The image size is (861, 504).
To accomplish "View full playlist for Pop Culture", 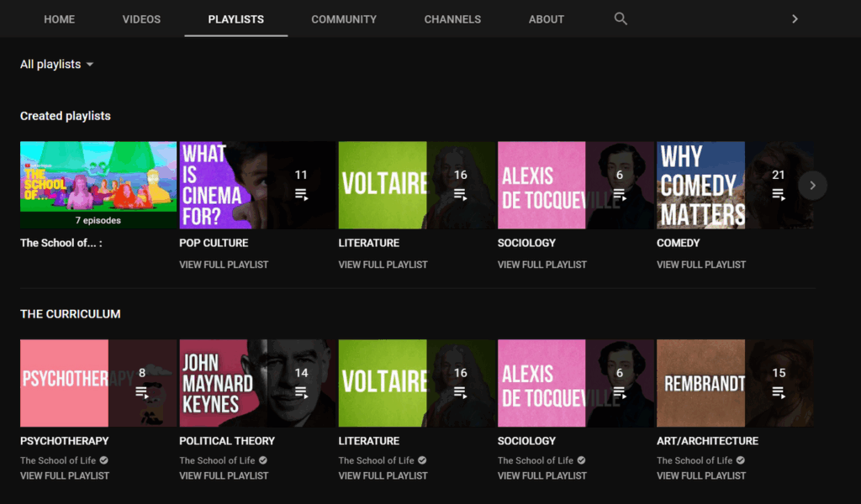I will 224,265.
